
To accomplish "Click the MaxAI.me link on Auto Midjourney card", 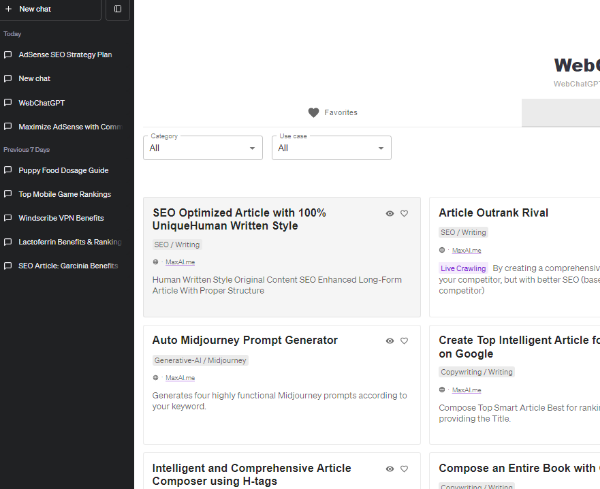I will [x=180, y=378].
